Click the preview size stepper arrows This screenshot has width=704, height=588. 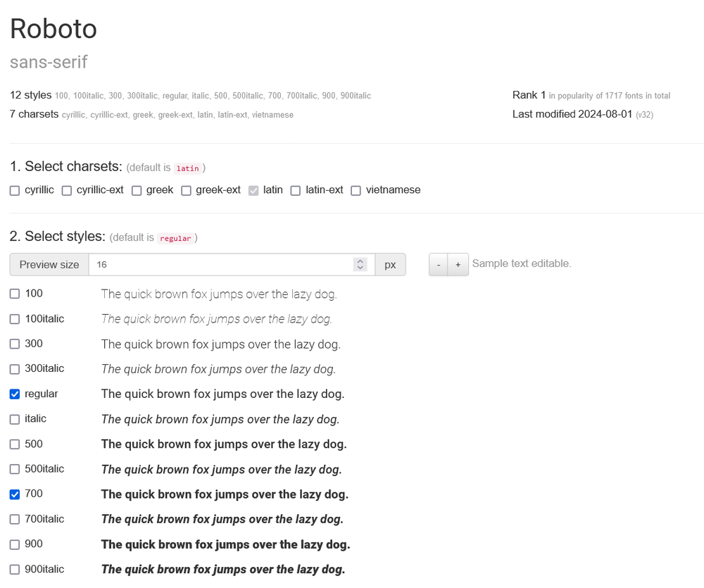(360, 265)
